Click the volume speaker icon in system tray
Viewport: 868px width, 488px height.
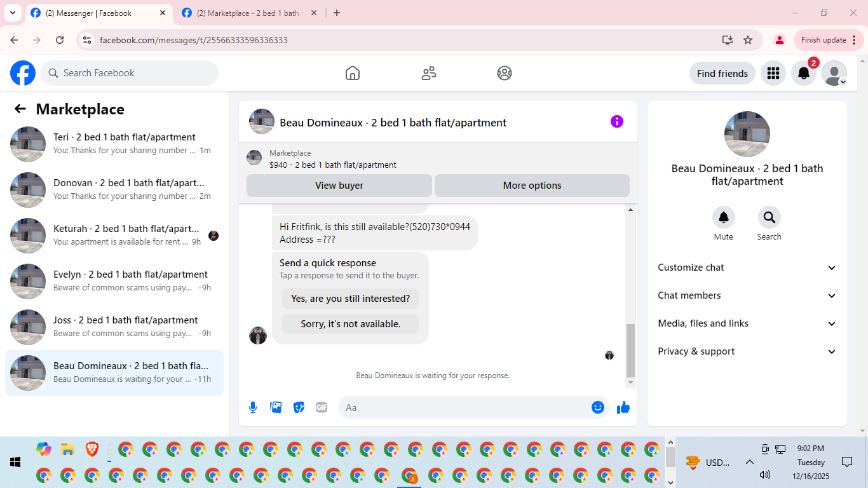tap(765, 475)
